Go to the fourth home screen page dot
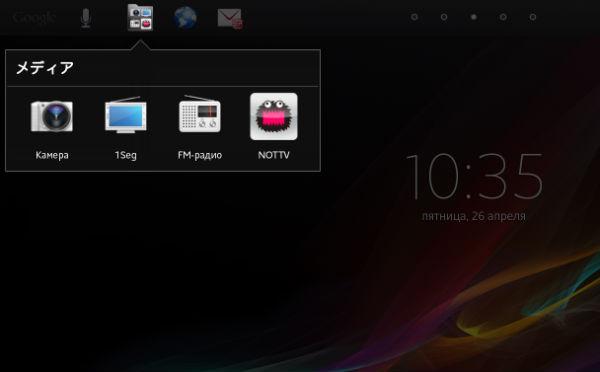The image size is (600, 372). 503,17
